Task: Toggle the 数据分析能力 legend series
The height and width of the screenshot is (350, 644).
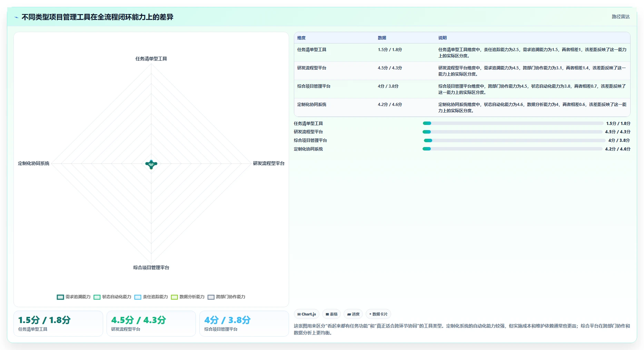Action: [x=188, y=297]
